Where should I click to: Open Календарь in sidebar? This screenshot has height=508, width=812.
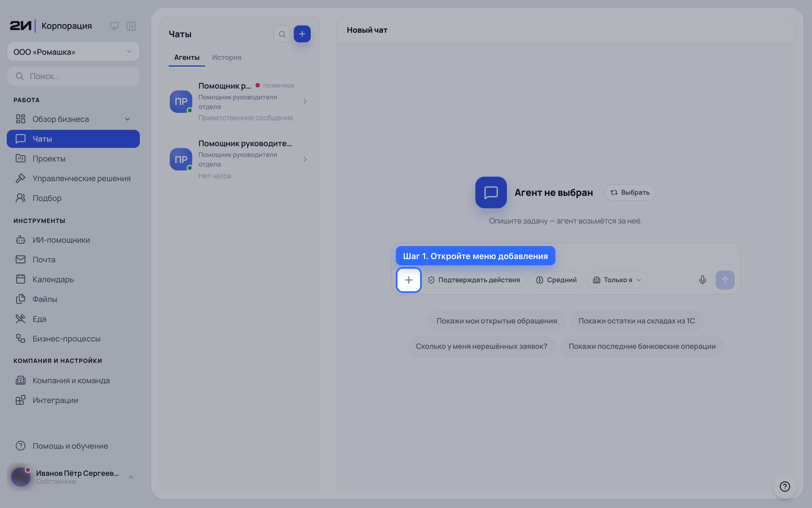click(73, 279)
